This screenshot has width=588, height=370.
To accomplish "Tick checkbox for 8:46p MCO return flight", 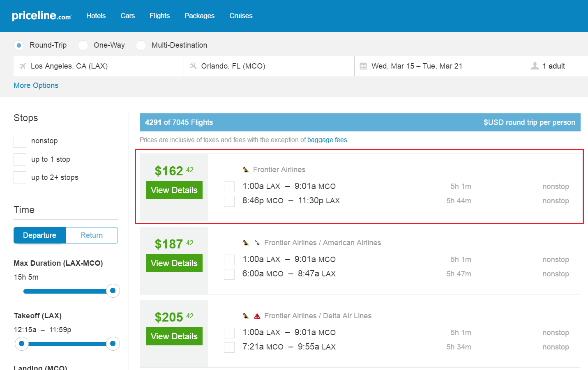I will tap(229, 201).
